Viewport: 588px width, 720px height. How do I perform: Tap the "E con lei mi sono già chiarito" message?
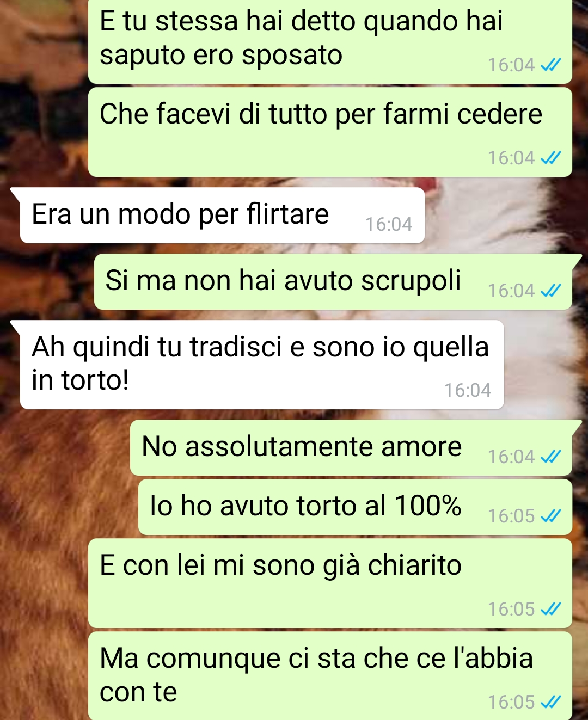pos(330,583)
